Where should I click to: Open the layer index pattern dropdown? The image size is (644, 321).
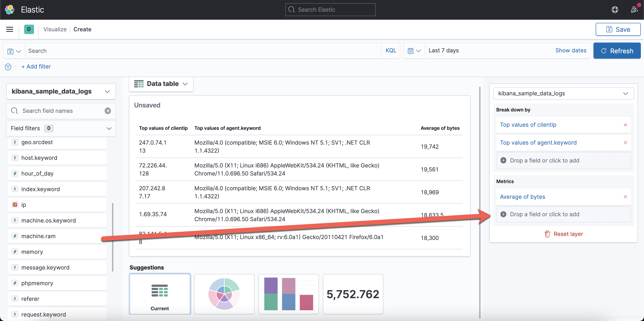coord(563,94)
